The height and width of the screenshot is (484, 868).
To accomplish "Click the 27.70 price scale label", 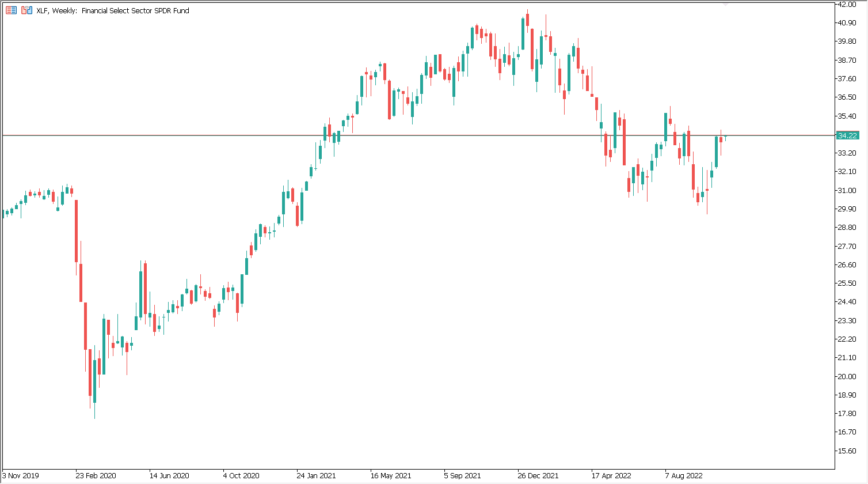I will (x=847, y=247).
